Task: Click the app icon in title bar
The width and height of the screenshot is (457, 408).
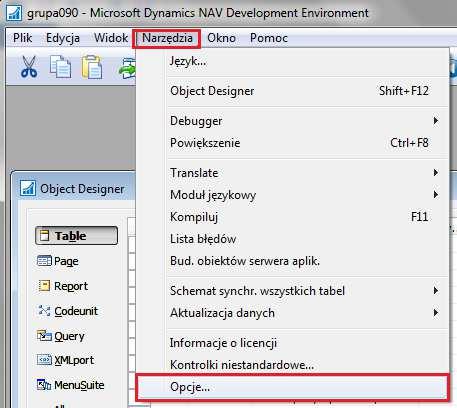Action: (15, 13)
